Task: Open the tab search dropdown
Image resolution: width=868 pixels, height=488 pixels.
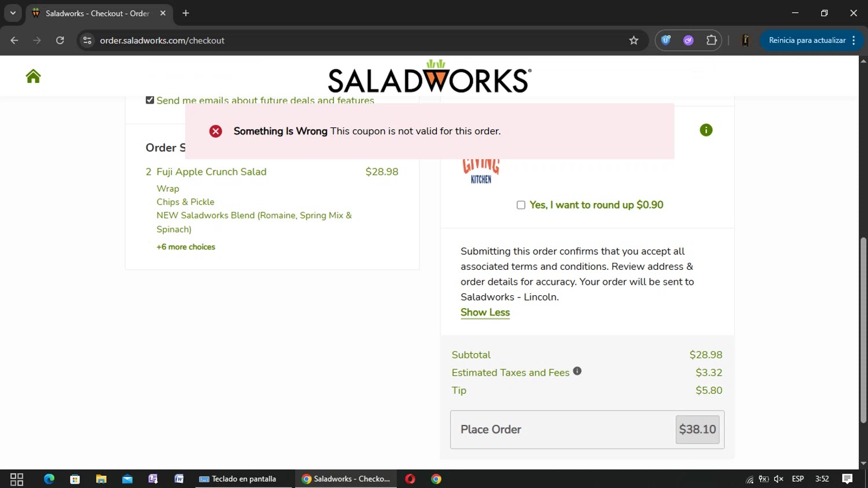Action: (x=13, y=13)
